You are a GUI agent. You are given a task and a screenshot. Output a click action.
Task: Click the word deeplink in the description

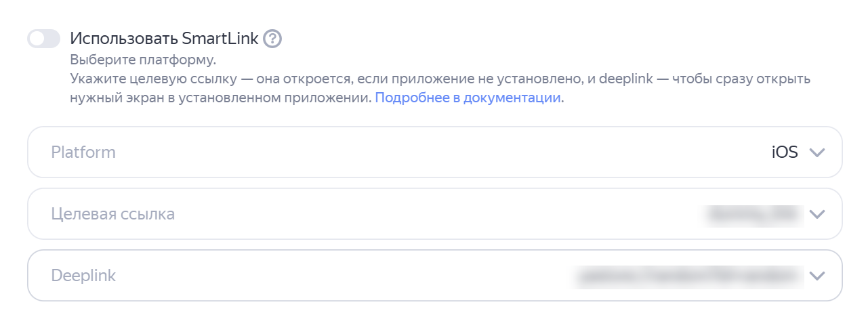point(625,79)
